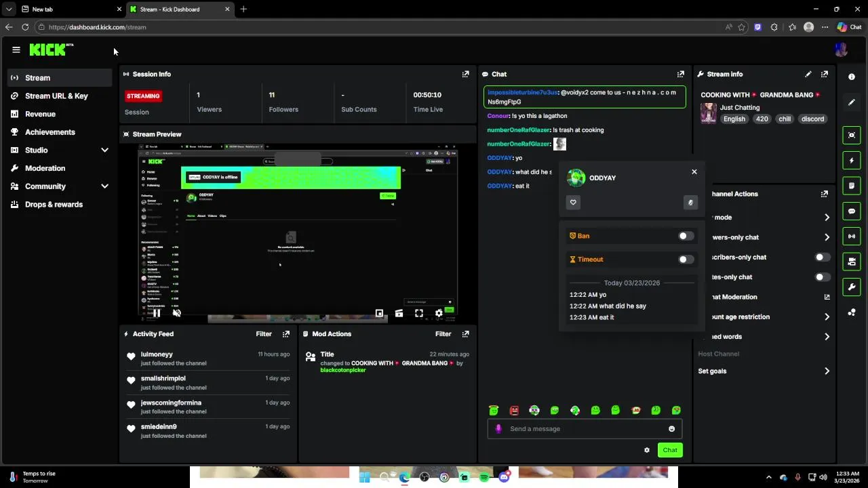Open the emoji picker in message box
This screenshot has height=488, width=868.
671,428
